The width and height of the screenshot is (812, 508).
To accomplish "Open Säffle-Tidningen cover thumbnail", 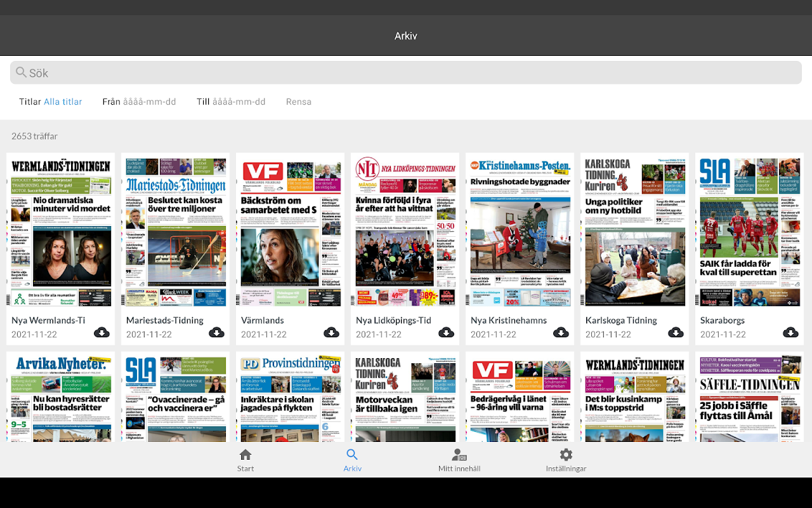I will [x=750, y=398].
